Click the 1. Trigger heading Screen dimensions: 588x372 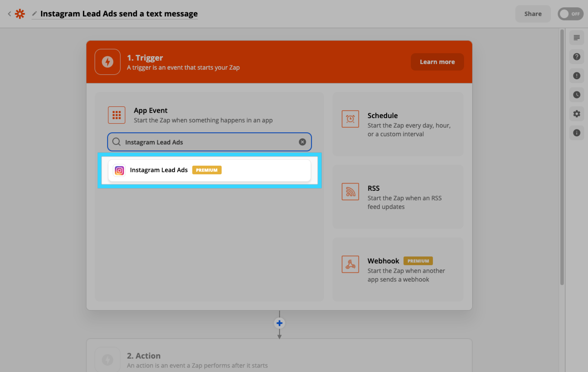[x=145, y=58]
